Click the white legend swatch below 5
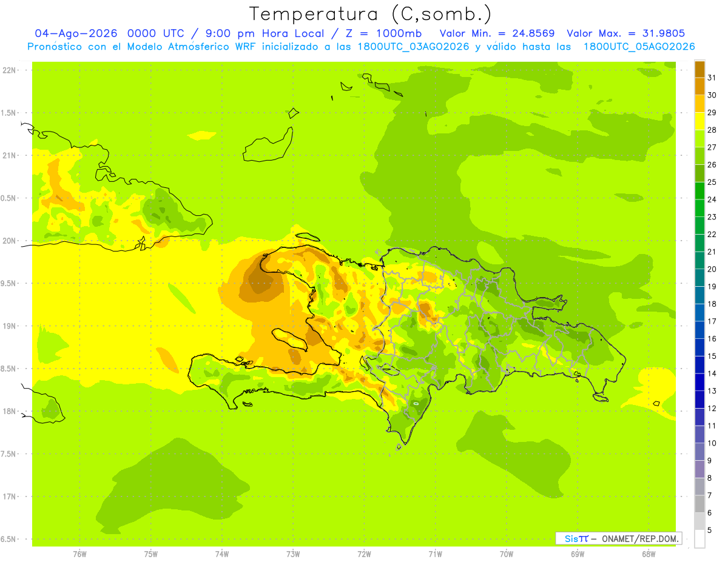The width and height of the screenshot is (728, 562). (699, 539)
